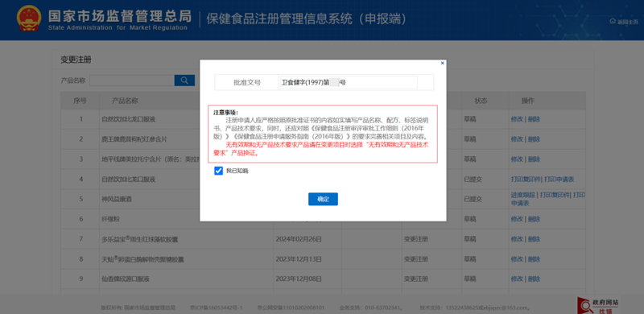The width and height of the screenshot is (644, 314).
Task: Click 变更注册 cell in 仙香牌欣源口服液 row
Action: [416, 279]
